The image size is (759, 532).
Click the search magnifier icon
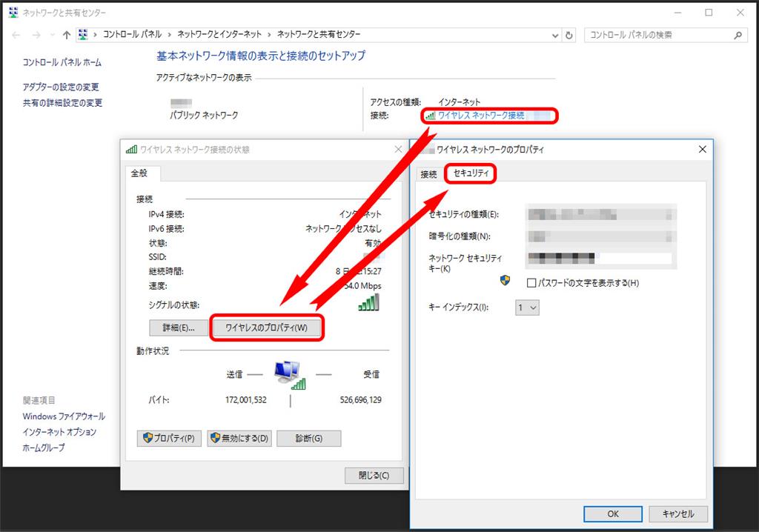[x=738, y=35]
